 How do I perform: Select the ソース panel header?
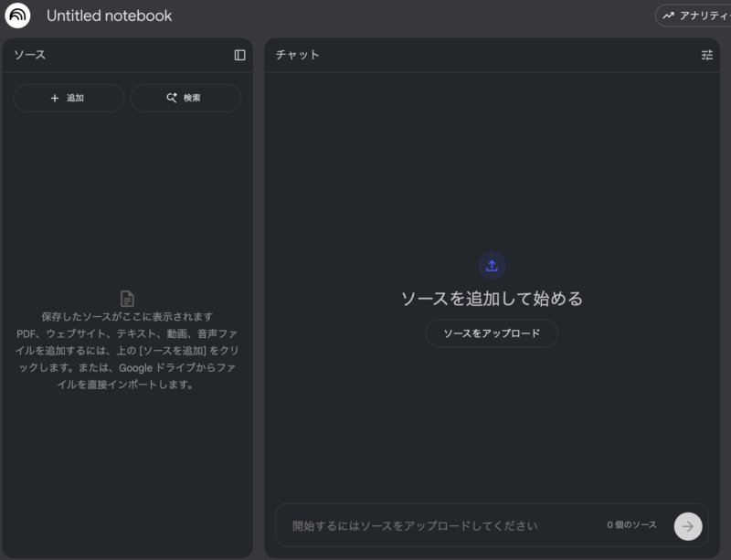tap(29, 55)
